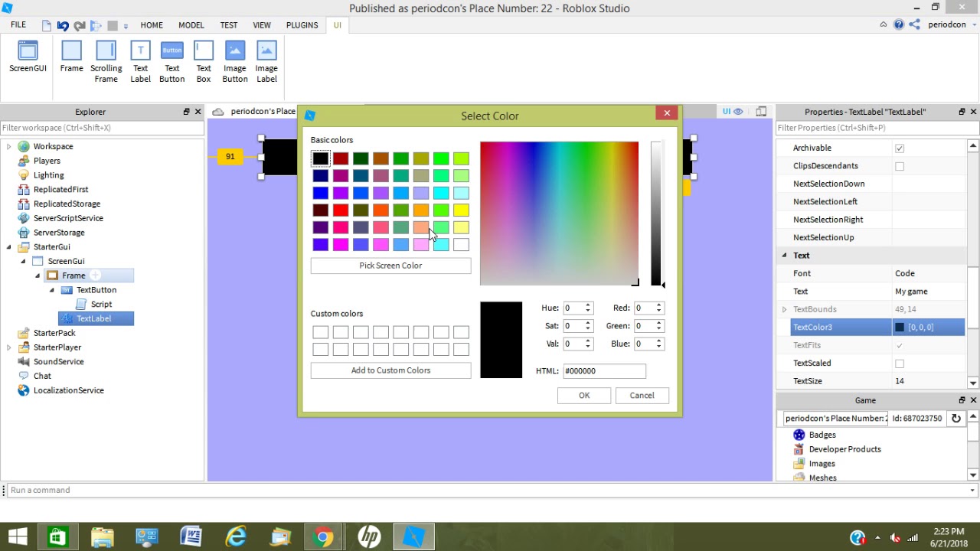Screen dimensions: 980x551
Task: Switch to the TEST ribbon tab
Action: click(x=229, y=25)
